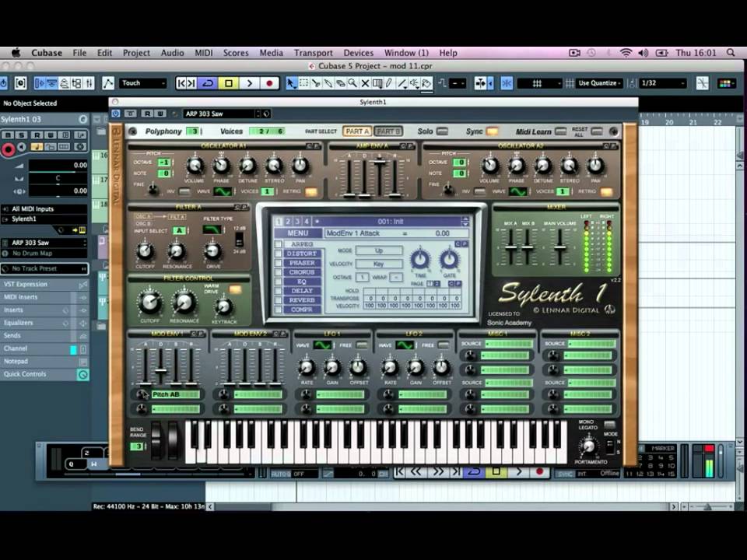Toggle the Solo switch in Sylenth1
Viewport: 747px width, 560px height.
point(443,131)
